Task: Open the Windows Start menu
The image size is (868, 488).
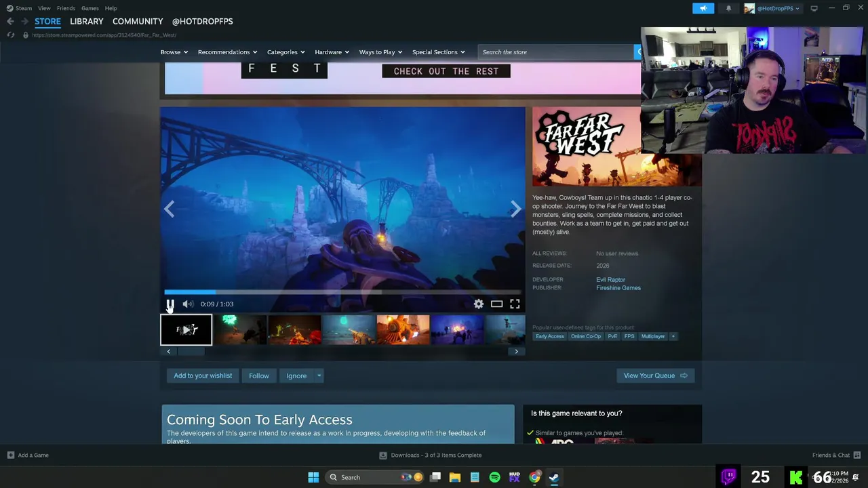Action: tap(313, 477)
